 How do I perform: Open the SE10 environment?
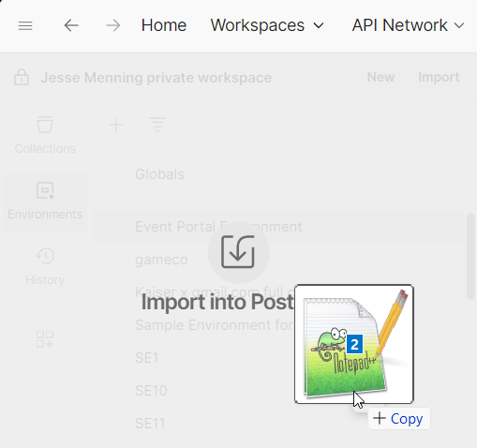[151, 391]
